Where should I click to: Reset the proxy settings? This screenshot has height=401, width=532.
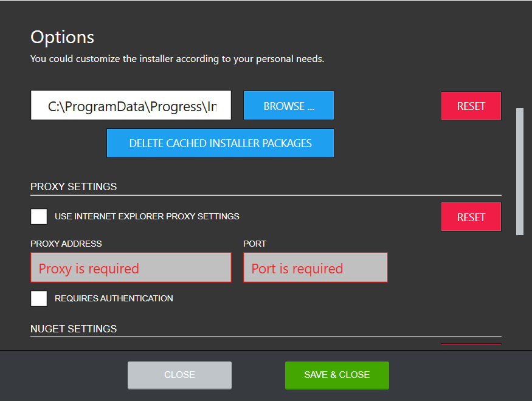coord(471,217)
